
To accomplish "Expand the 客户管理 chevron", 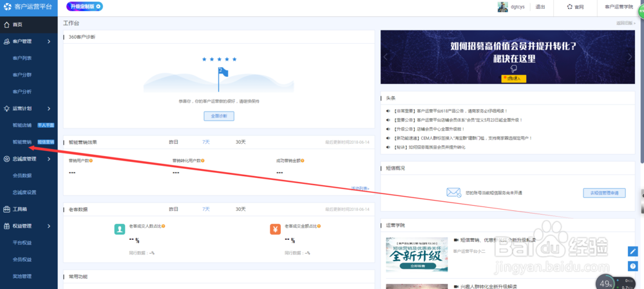I will 49,41.
